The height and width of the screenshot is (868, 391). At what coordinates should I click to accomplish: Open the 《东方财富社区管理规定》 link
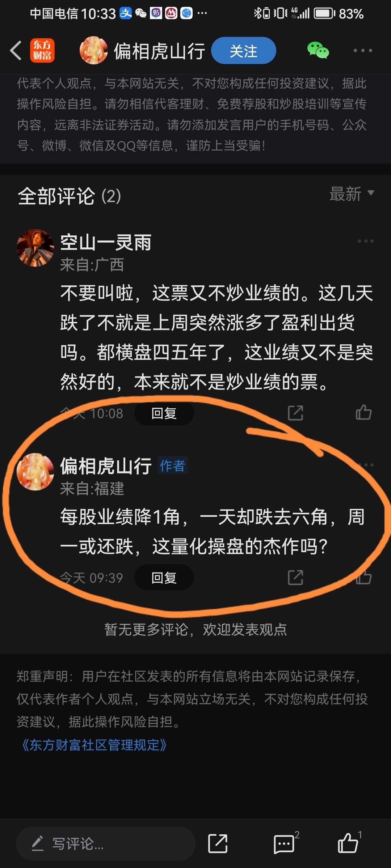tap(93, 745)
